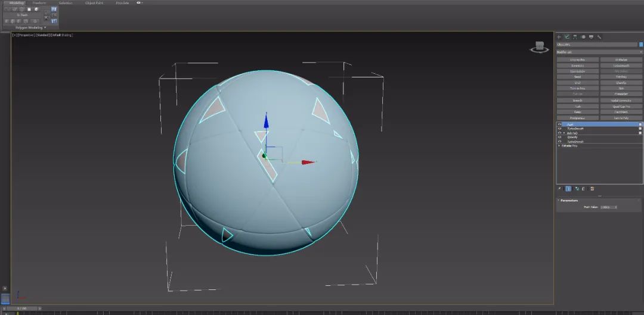Click the Pin Stack icon
Image resolution: width=644 pixels, height=315 pixels.
(x=559, y=189)
